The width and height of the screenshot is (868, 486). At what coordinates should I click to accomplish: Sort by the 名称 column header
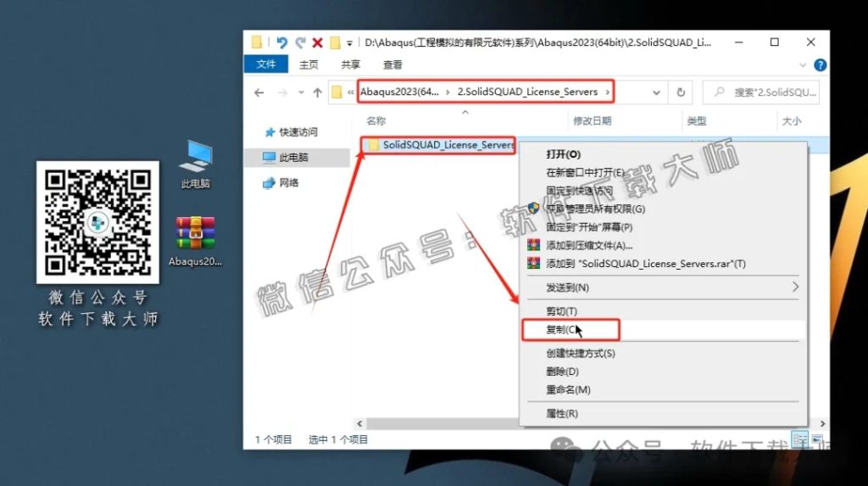tap(376, 120)
